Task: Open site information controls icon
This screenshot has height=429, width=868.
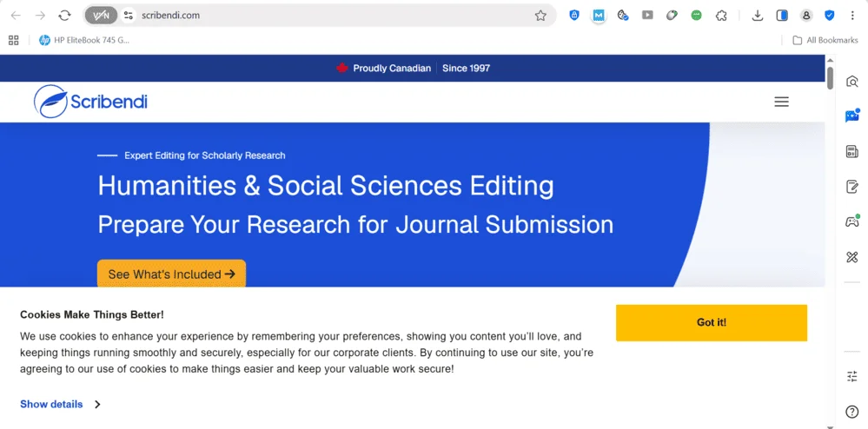Action: [129, 16]
